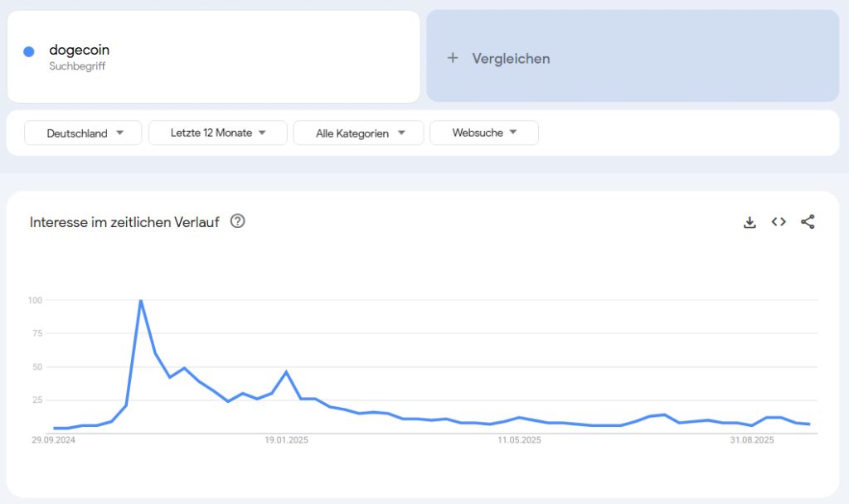Download the interest-over-time chart data
The image size is (849, 504).
coord(750,222)
